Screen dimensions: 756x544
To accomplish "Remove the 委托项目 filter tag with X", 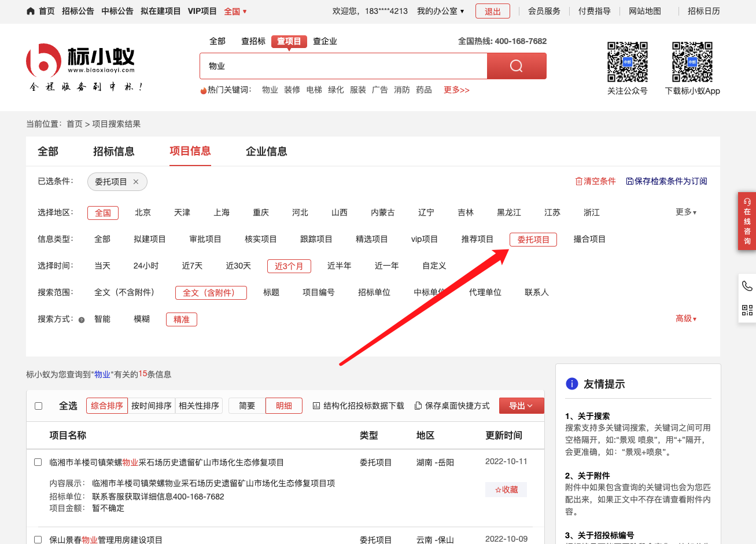I will 136,182.
